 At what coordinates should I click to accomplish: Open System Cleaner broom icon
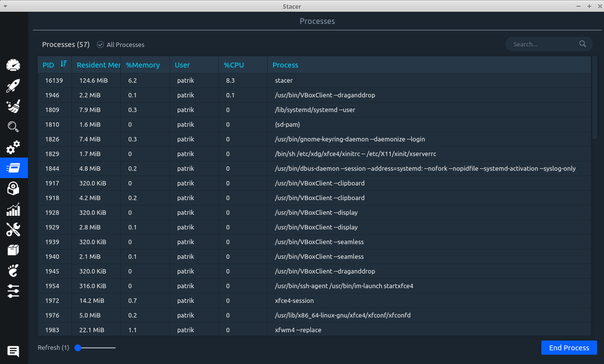13,107
